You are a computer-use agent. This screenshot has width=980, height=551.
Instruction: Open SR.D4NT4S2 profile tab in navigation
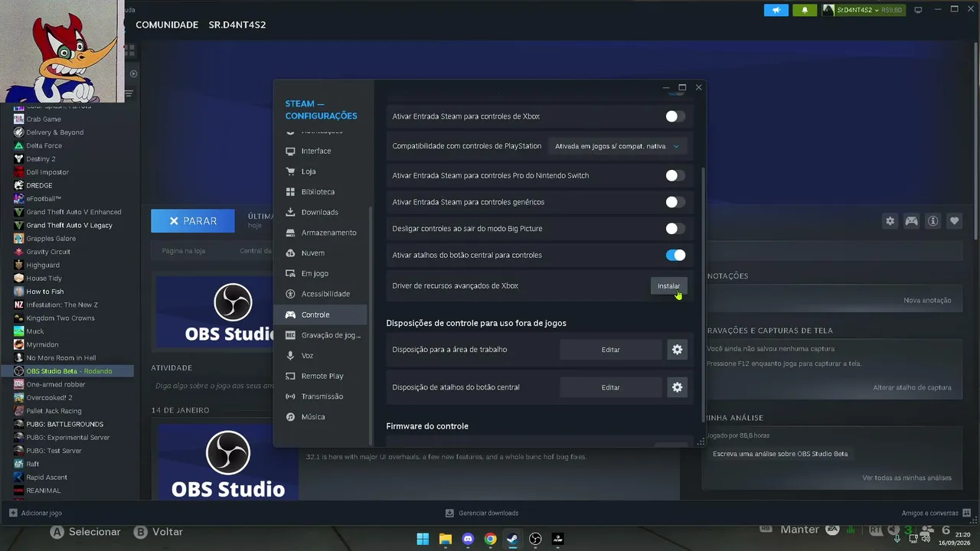tap(237, 24)
